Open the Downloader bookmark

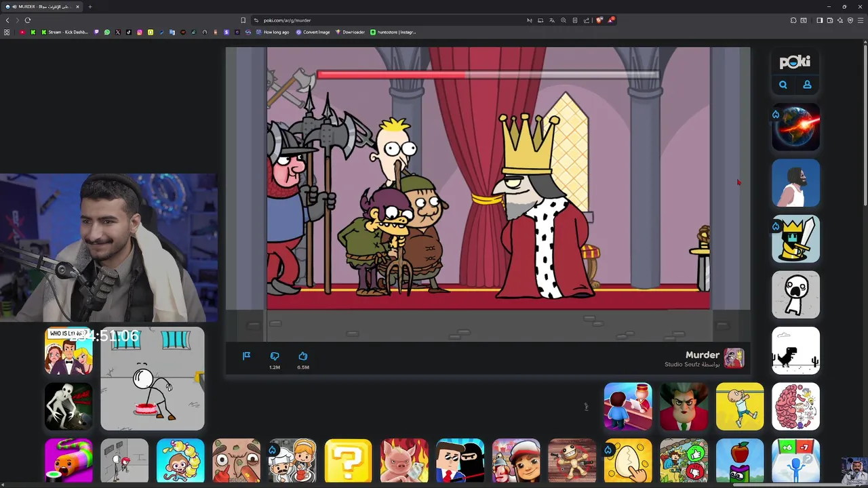click(350, 32)
